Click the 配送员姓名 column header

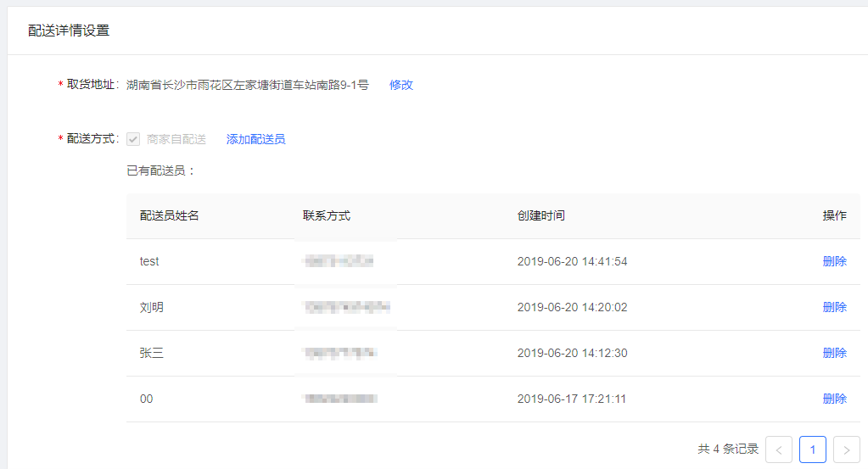point(170,215)
